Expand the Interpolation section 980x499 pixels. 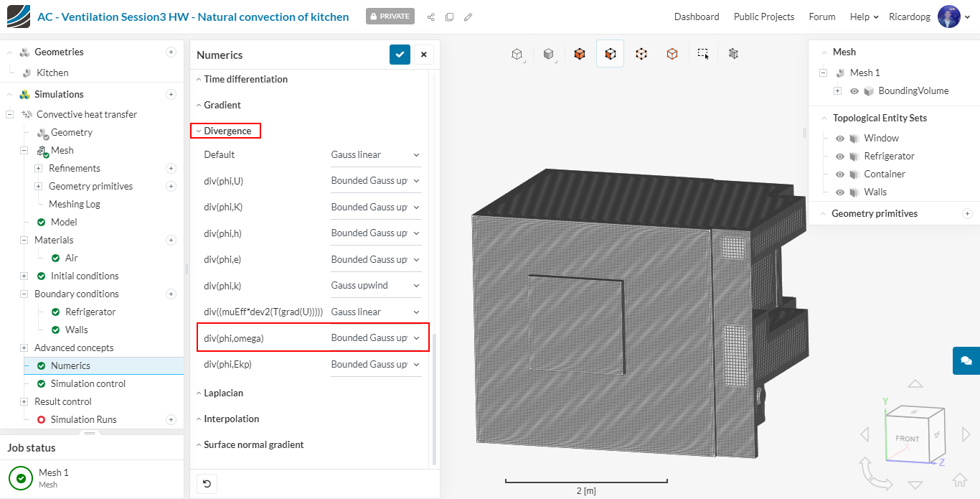tap(227, 419)
